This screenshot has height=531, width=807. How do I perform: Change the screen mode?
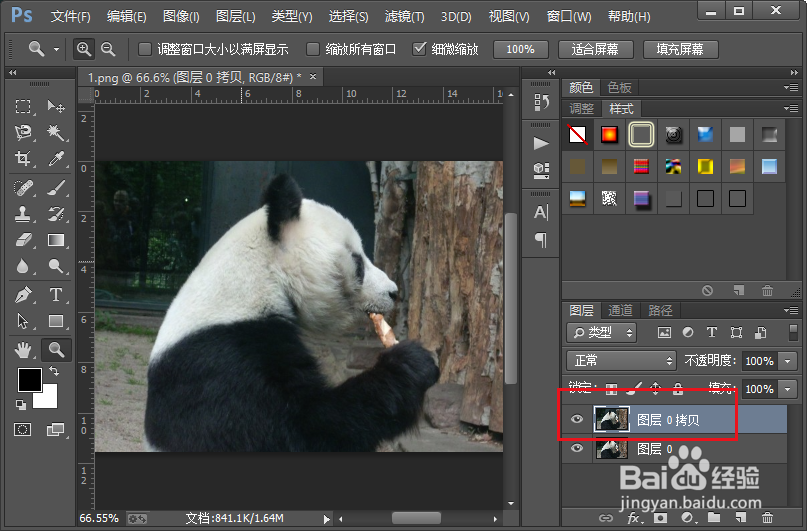coord(56,429)
